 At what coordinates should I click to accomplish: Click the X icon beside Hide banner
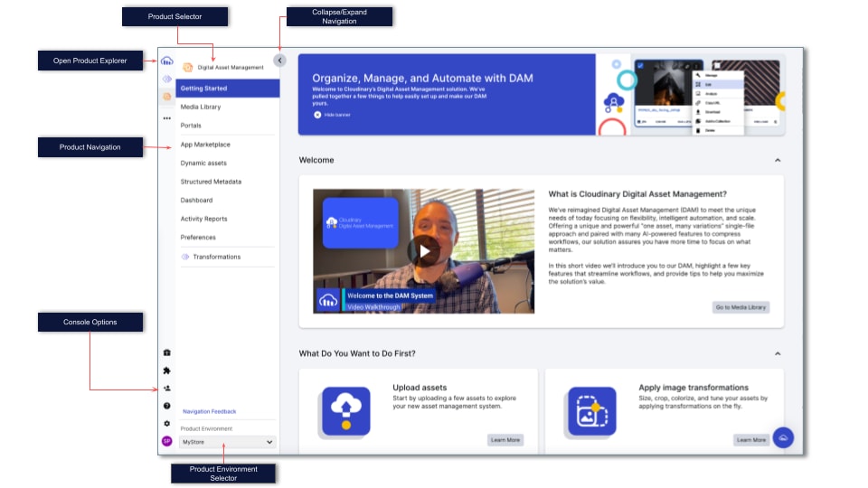(317, 115)
